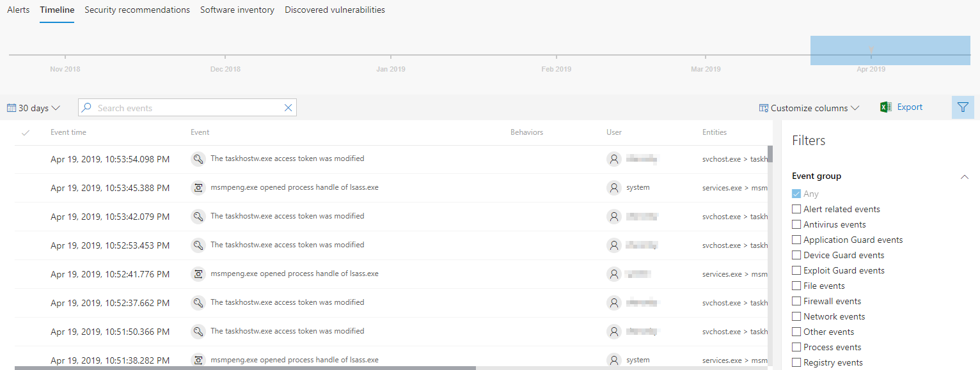Viewport: 980px width, 370px height.
Task: Click access token icon for 10:53:54.098 PM event
Action: [x=198, y=159]
